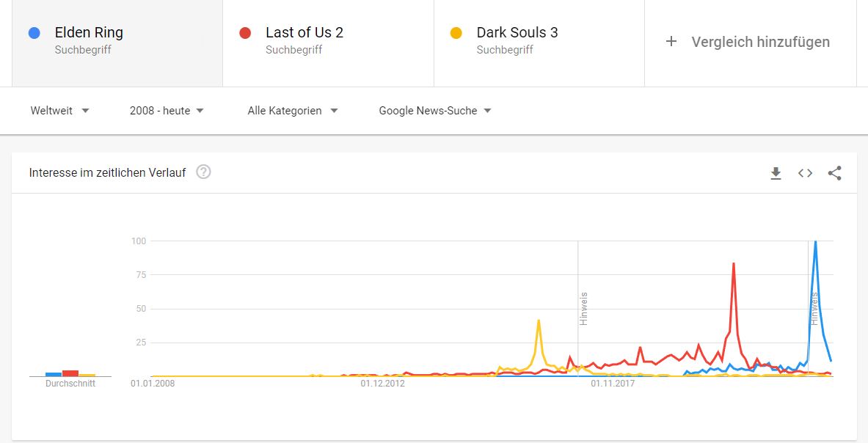Select the Dark Souls 3 search term
The image size is (868, 443).
click(539, 43)
